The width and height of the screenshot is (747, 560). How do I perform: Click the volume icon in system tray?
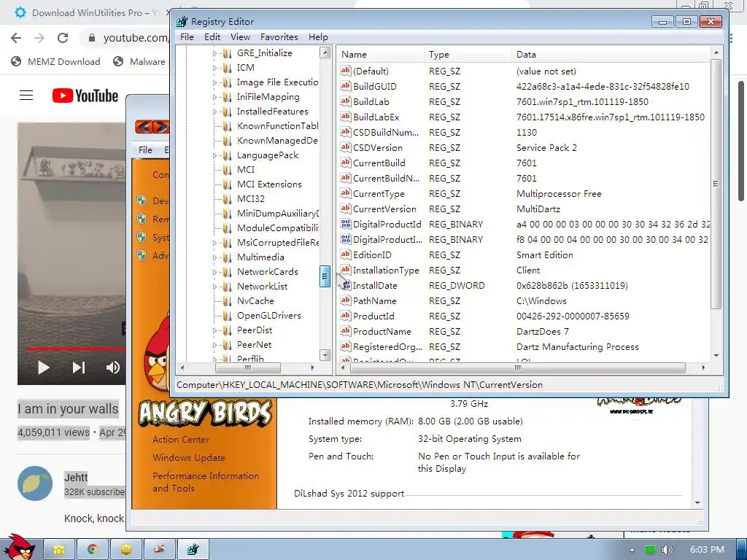coord(667,550)
